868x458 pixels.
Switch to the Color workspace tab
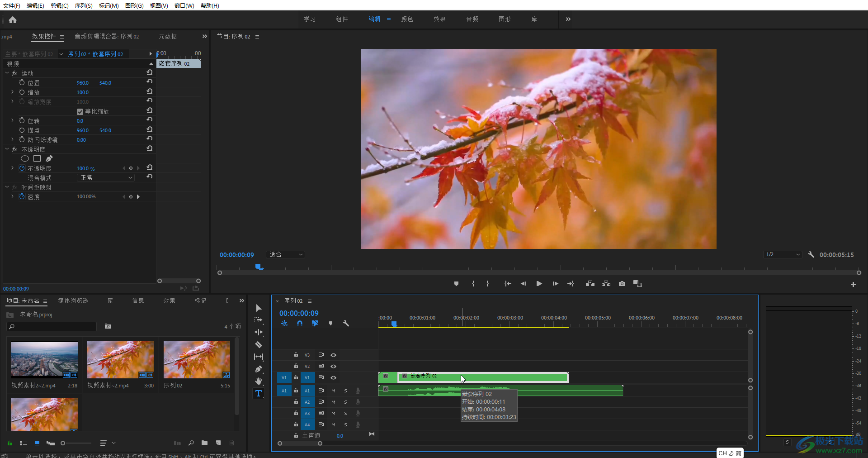click(407, 19)
